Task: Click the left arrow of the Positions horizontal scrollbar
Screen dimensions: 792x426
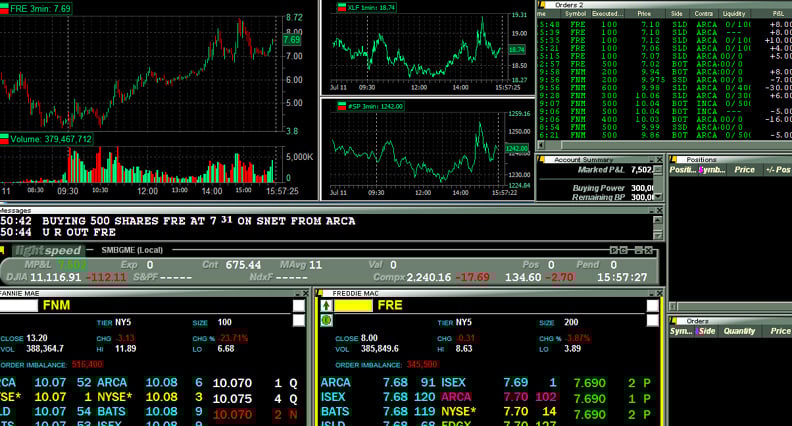Action: 673,306
